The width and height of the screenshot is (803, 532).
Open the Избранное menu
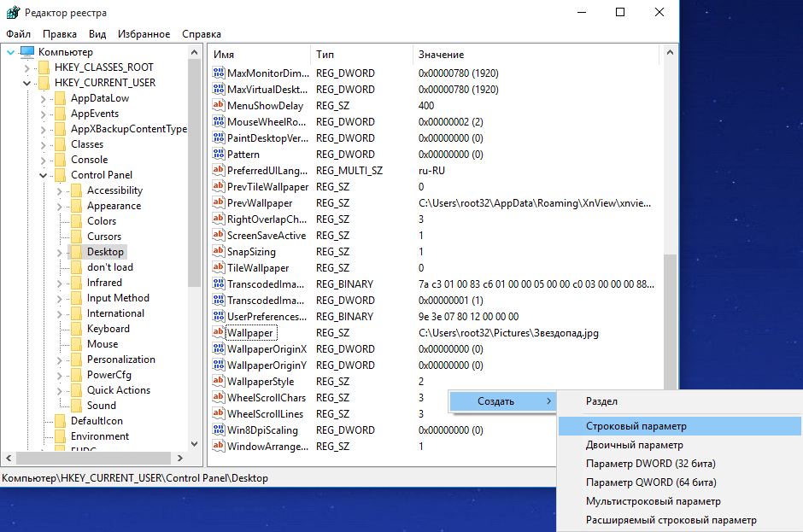[x=144, y=34]
